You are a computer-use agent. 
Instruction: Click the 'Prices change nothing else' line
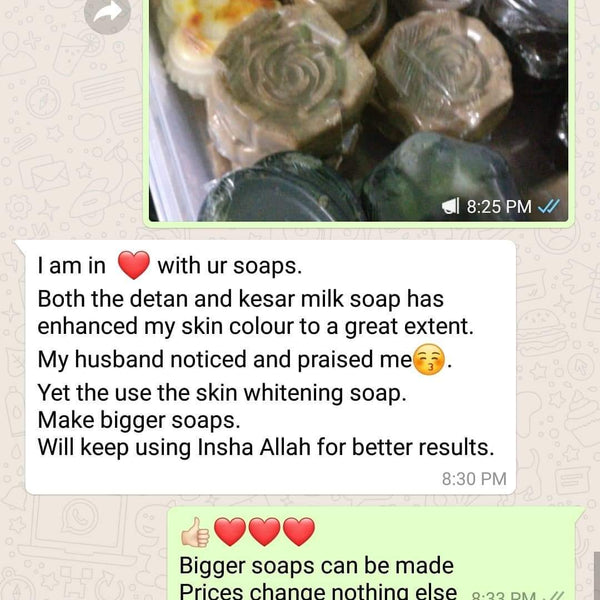(318, 592)
